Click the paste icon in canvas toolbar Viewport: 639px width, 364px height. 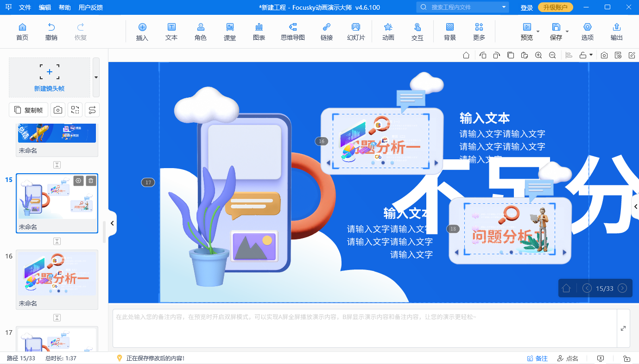tap(524, 55)
